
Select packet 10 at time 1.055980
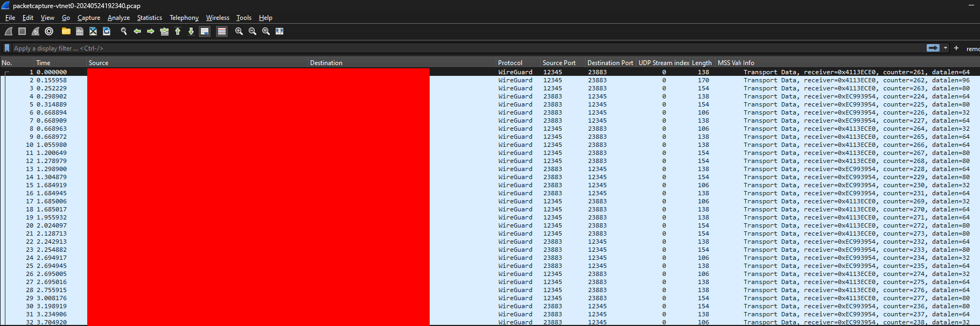[490, 145]
